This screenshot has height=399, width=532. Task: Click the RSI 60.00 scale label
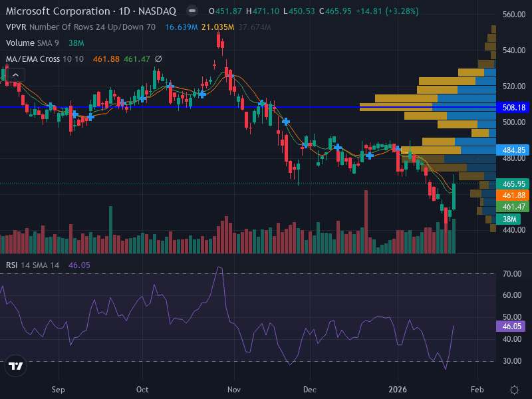512,295
